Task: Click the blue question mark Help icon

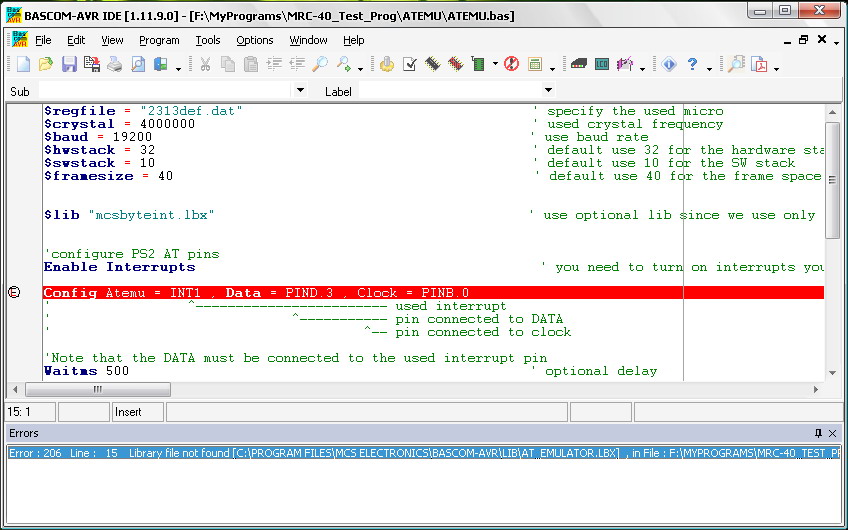Action: pyautogui.click(x=692, y=65)
